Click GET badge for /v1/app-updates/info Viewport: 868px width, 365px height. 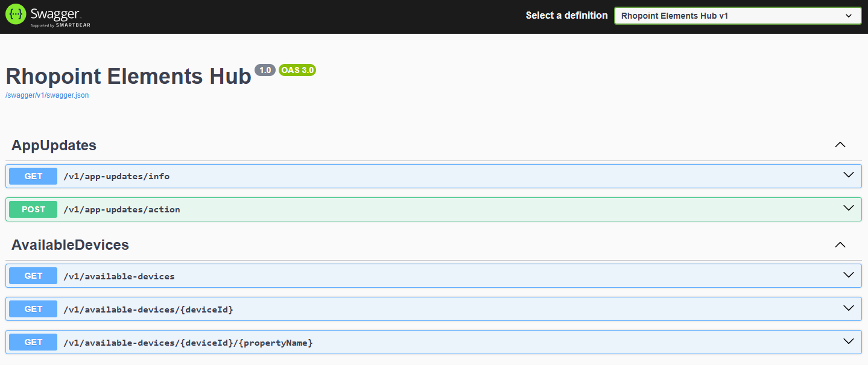pyautogui.click(x=33, y=176)
